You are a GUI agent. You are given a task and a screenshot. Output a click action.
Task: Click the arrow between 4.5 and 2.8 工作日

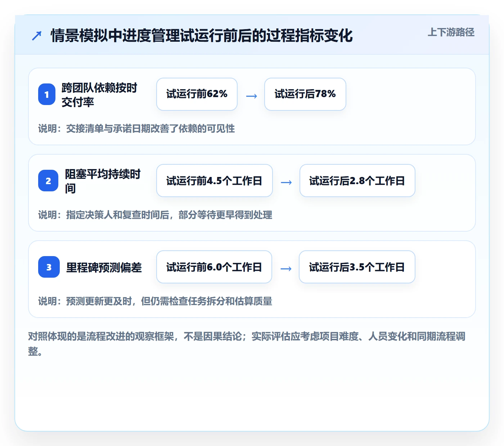tap(286, 182)
